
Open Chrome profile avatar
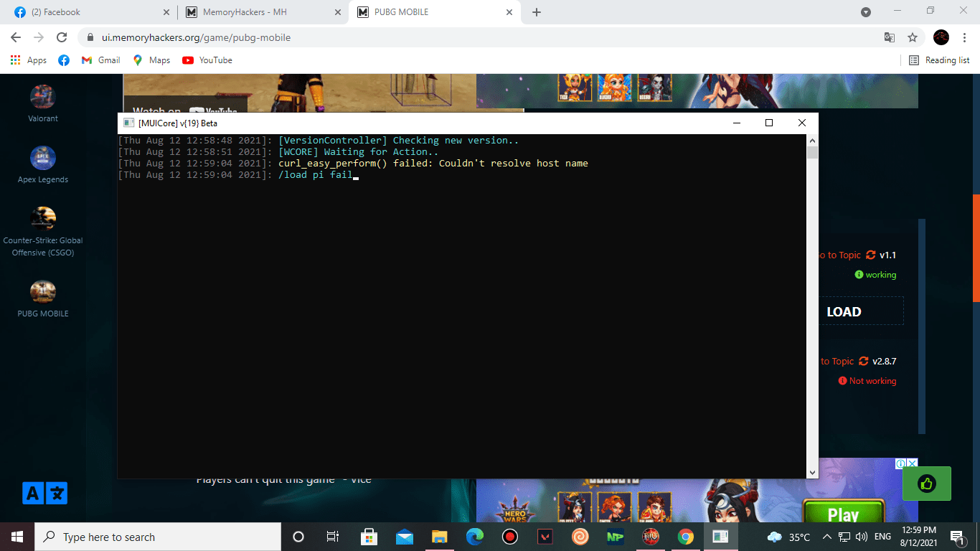tap(941, 37)
